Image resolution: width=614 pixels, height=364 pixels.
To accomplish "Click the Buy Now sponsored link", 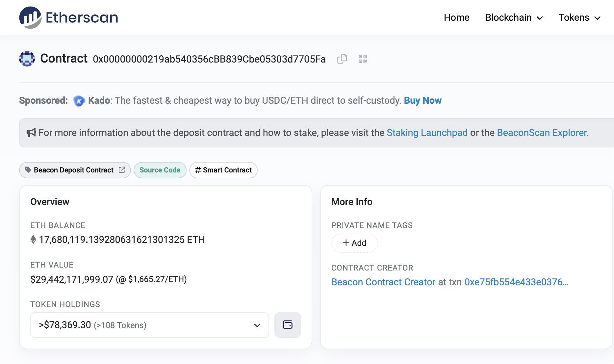I will pos(422,100).
